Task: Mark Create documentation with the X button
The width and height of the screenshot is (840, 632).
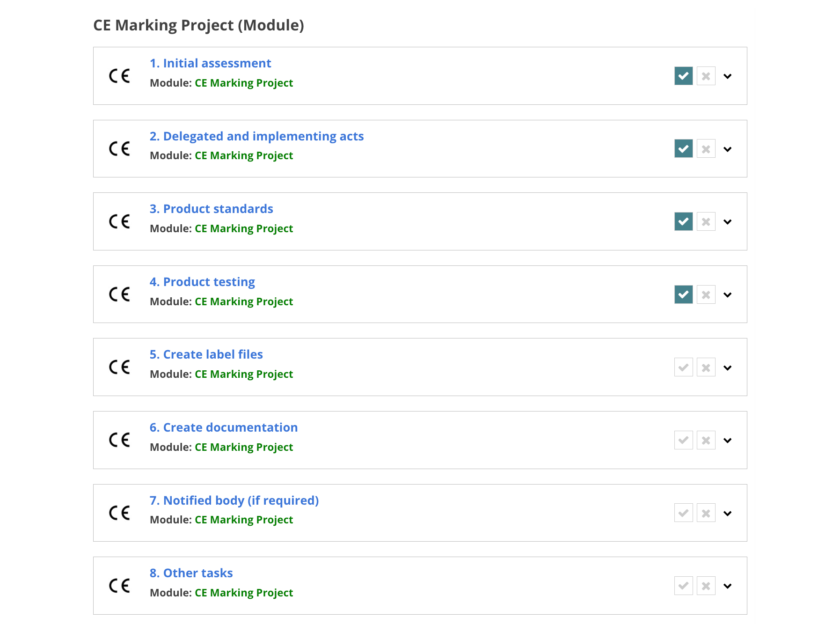Action: click(x=706, y=440)
